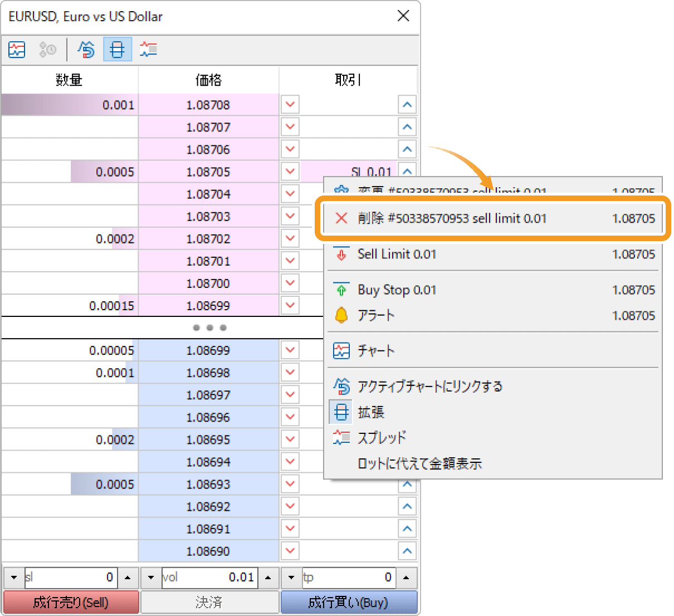
Task: Click sell arrow at ask price 1.08708
Action: (290, 105)
